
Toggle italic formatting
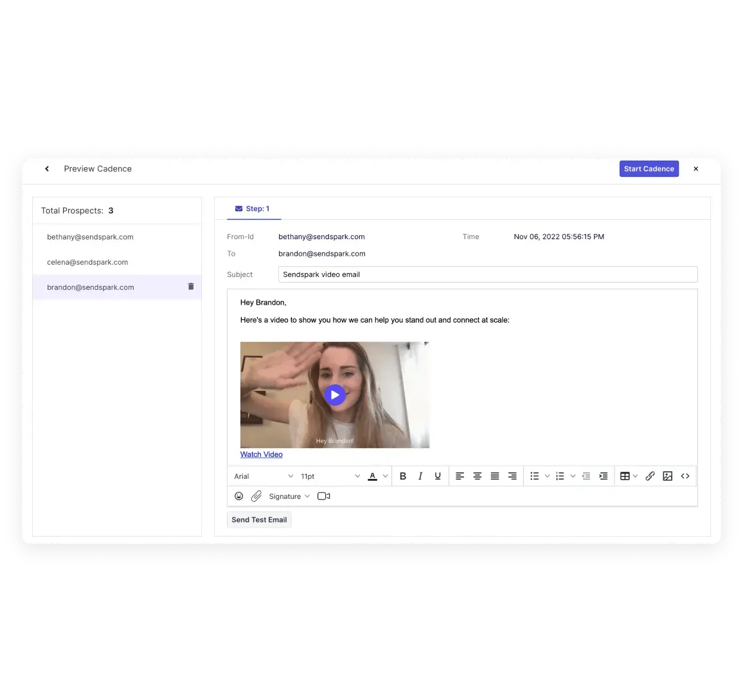[420, 476]
